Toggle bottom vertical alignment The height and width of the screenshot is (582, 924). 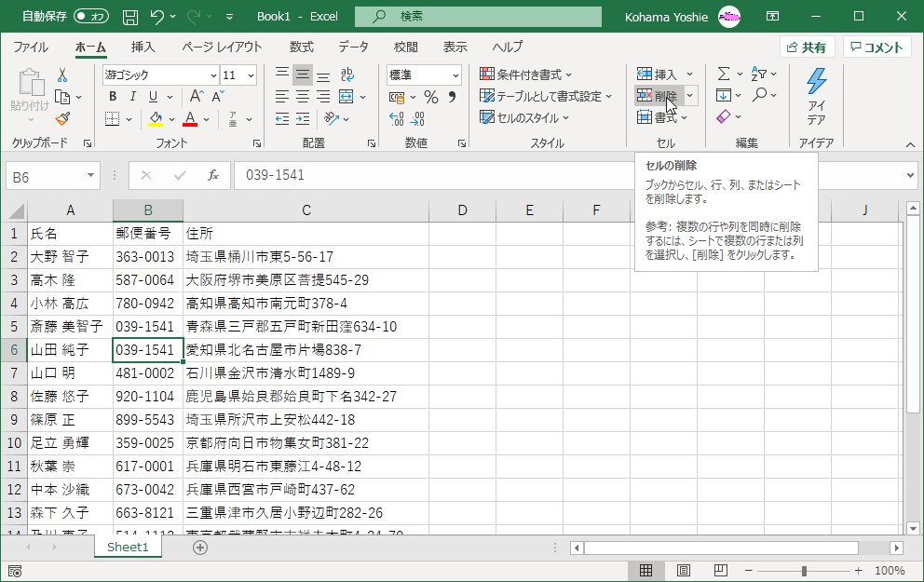pos(323,75)
